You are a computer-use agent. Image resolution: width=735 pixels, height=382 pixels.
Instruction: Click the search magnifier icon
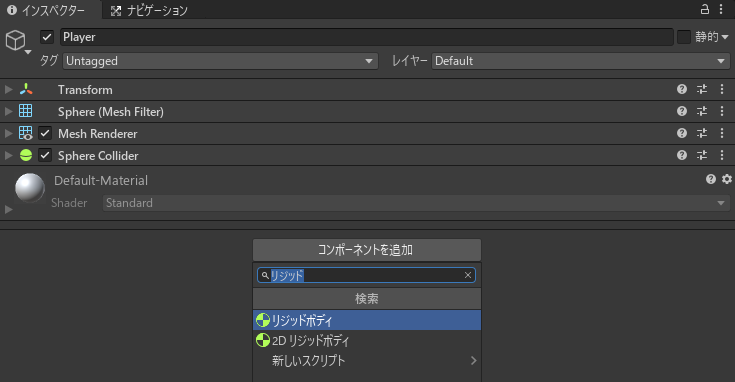tap(265, 275)
